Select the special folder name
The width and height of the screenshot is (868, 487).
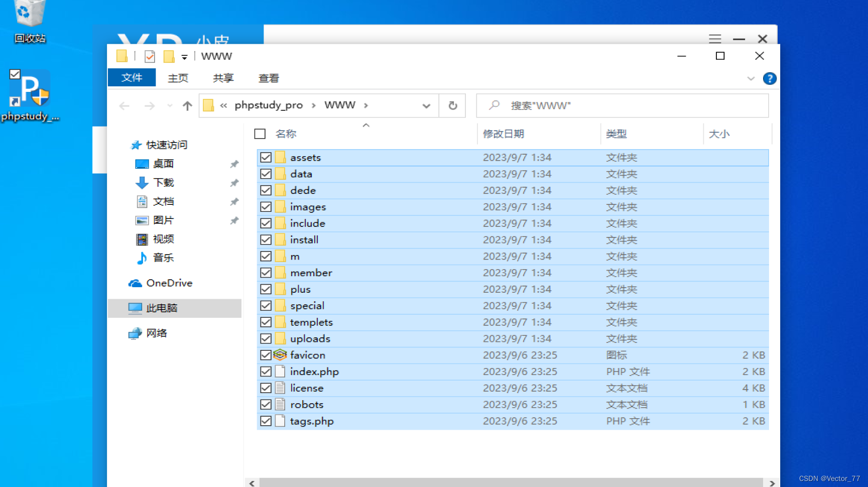[307, 306]
